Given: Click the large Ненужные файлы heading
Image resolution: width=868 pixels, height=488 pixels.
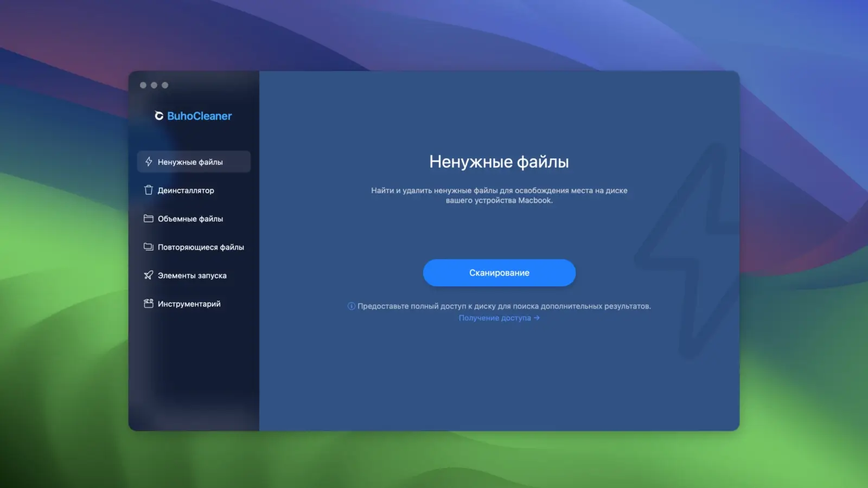Looking at the screenshot, I should pyautogui.click(x=499, y=162).
